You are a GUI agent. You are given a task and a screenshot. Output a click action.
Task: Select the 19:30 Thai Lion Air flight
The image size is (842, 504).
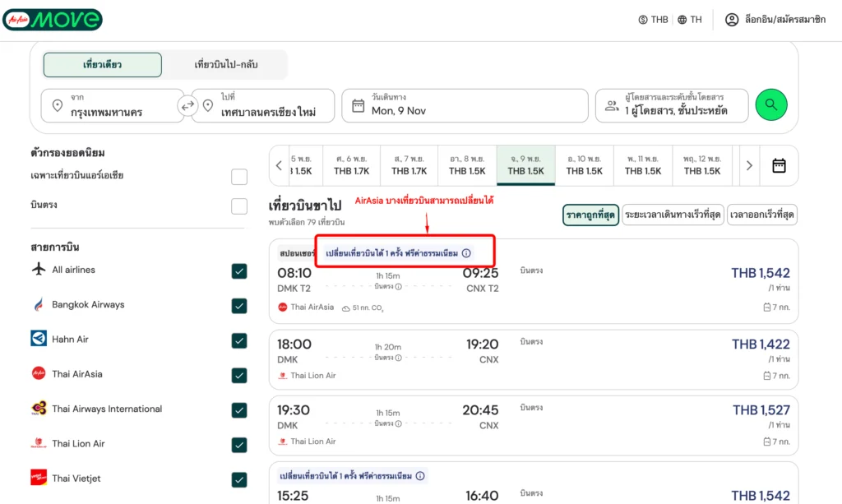(533, 426)
